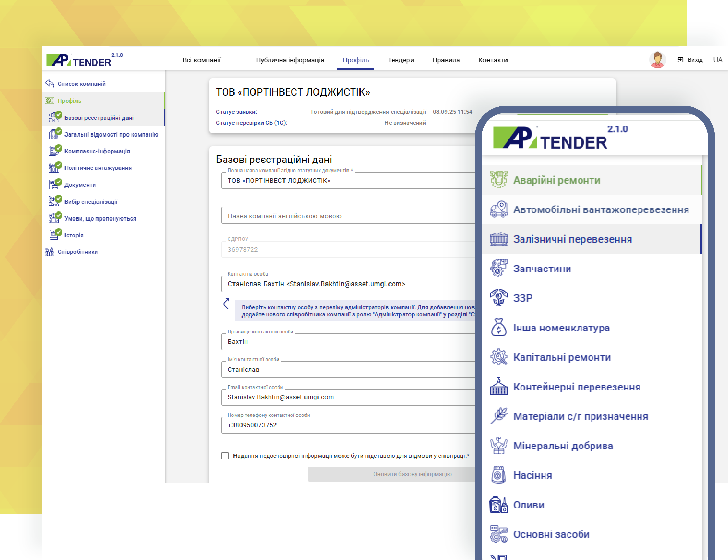
Task: Click the Співробітники people icon
Action: (49, 252)
